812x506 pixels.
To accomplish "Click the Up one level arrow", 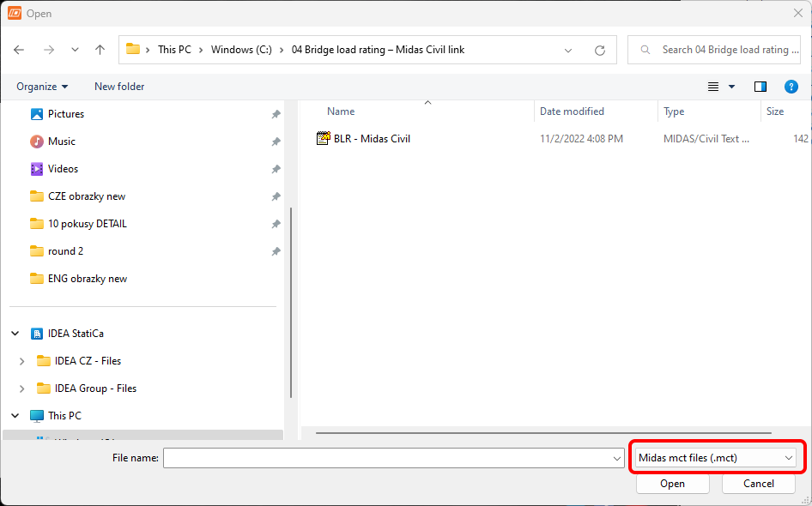I will tap(100, 50).
